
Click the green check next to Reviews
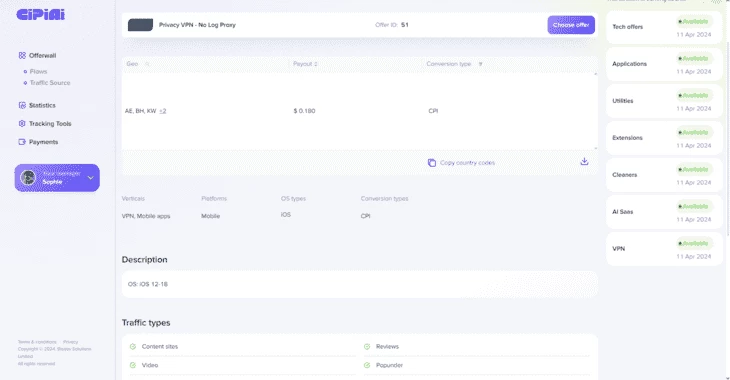[367, 346]
